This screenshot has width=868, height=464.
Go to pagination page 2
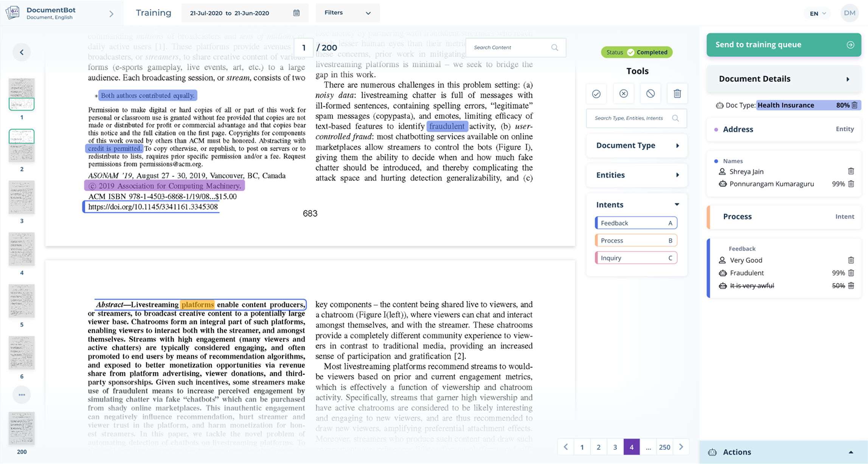(x=598, y=447)
